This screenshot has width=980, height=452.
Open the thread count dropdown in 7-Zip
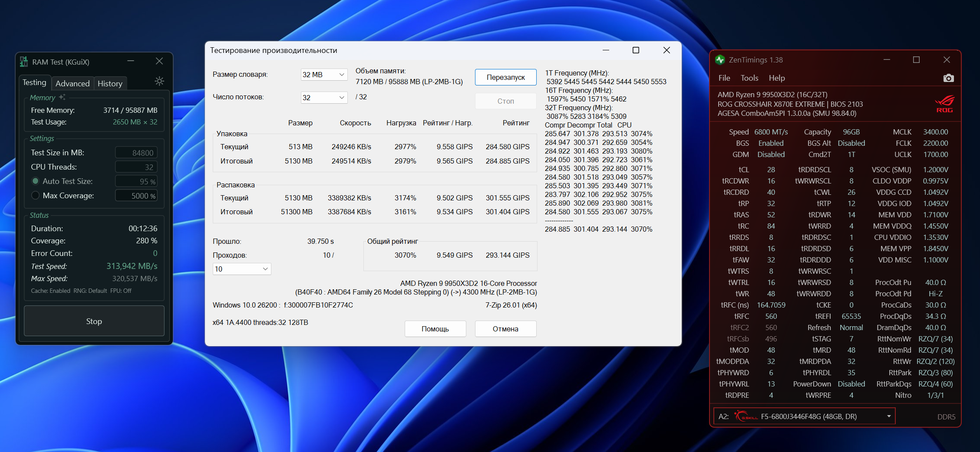pyautogui.click(x=324, y=98)
